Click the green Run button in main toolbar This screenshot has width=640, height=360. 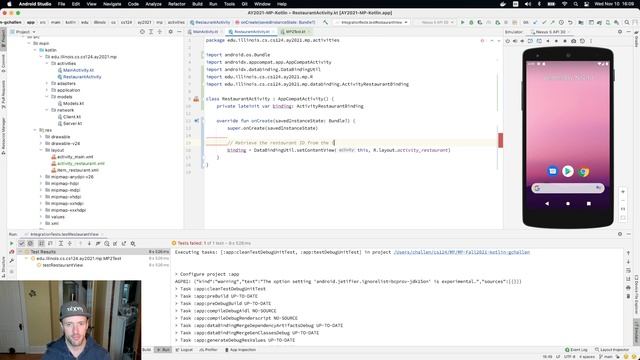coord(462,22)
